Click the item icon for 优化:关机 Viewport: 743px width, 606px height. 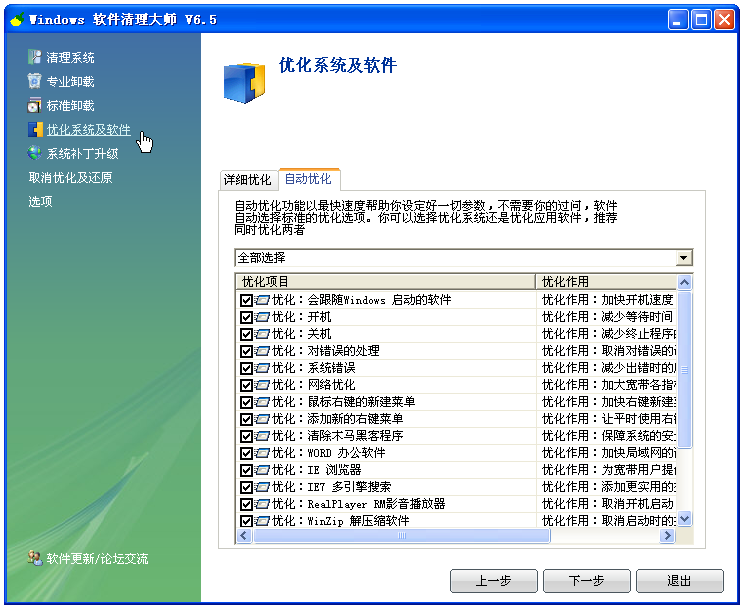pyautogui.click(x=262, y=334)
